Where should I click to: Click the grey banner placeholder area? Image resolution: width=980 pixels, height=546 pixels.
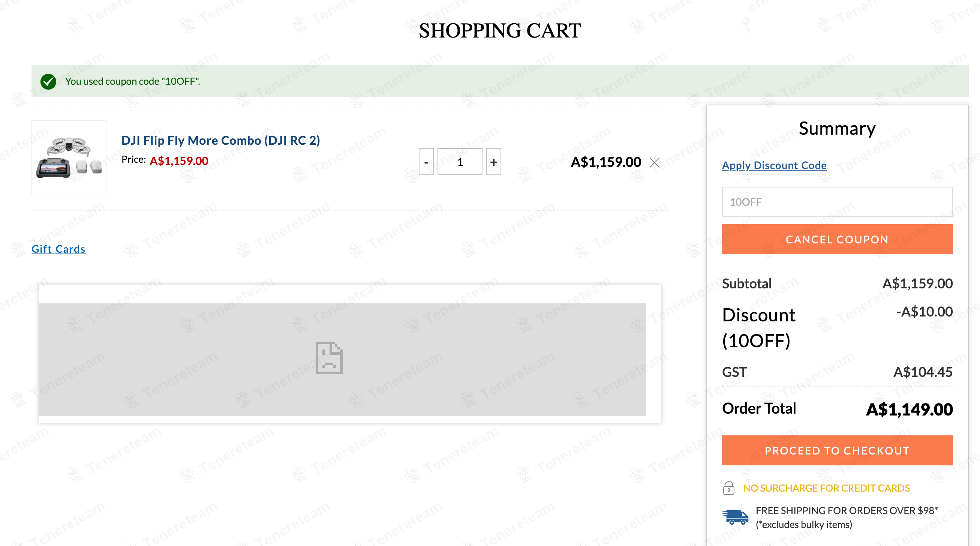tap(494, 360)
